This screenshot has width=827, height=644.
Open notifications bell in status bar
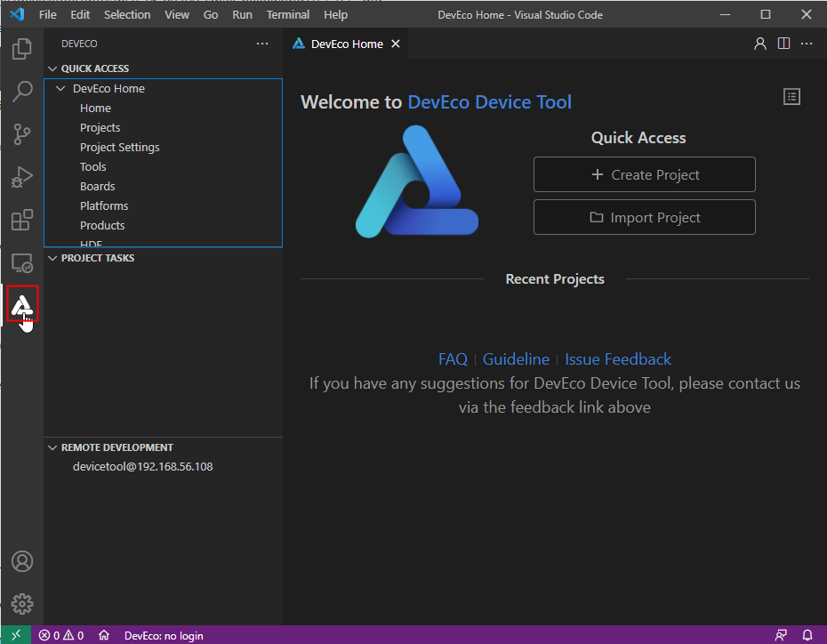[807, 635]
